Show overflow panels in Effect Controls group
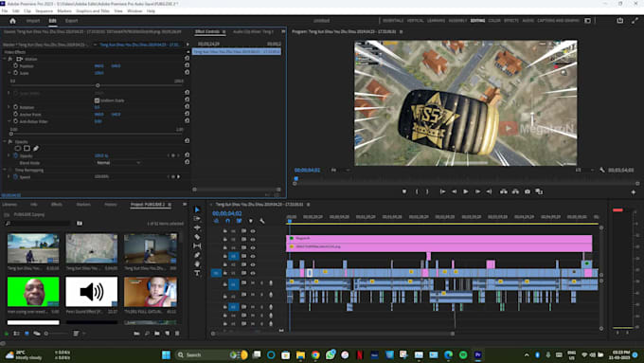This screenshot has height=363, width=644. click(x=283, y=31)
